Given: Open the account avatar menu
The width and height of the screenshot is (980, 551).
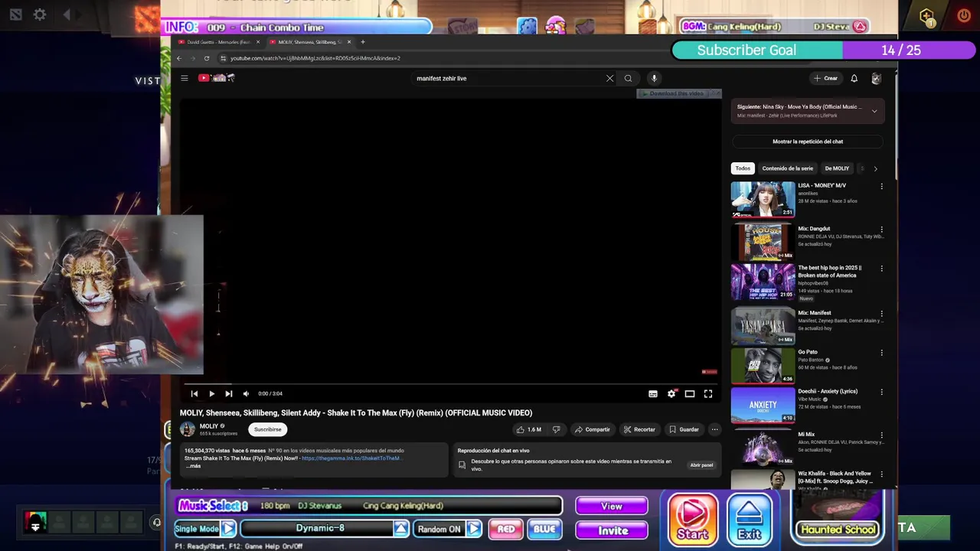Looking at the screenshot, I should point(876,78).
